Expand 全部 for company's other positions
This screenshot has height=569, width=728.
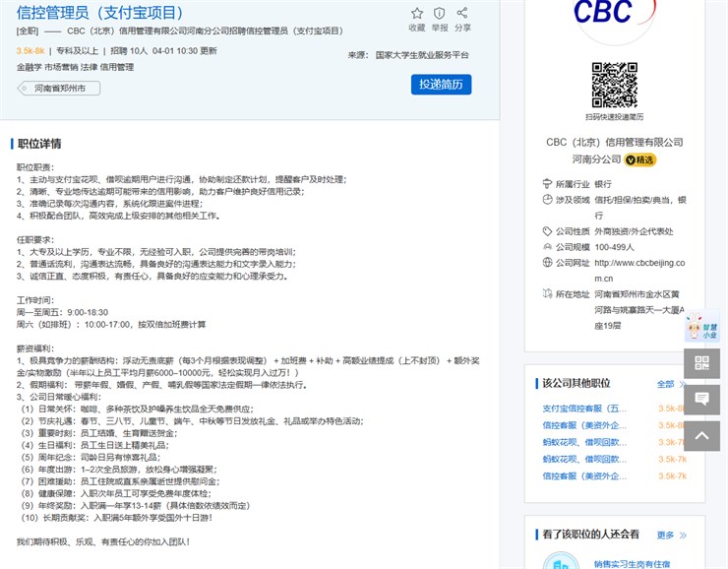(671, 384)
